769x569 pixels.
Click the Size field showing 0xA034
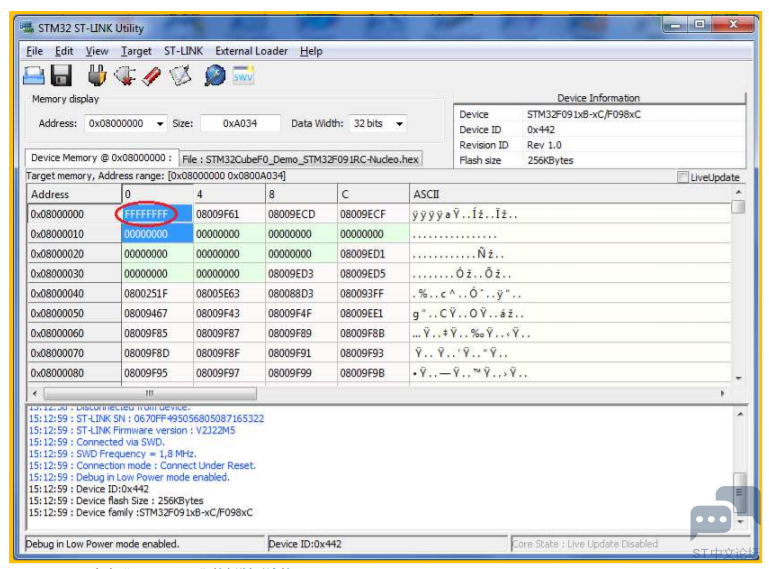tap(240, 124)
